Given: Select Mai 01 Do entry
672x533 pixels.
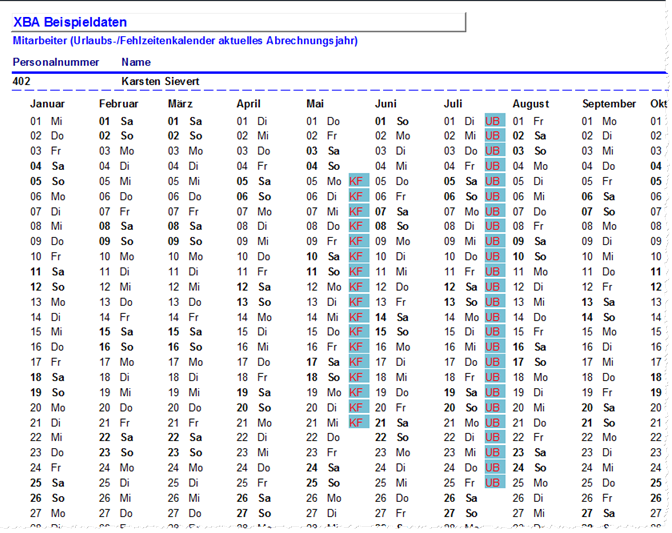Looking at the screenshot, I should 323,121.
